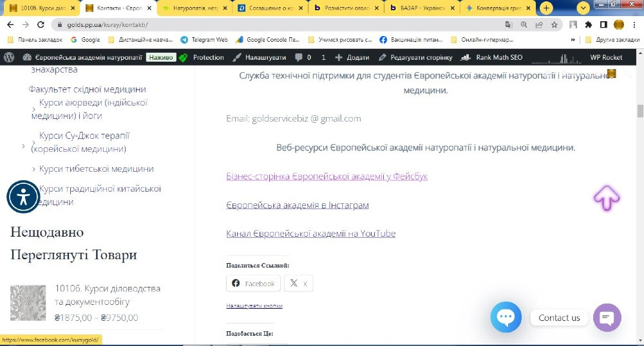
Task: Show more bookmarks with the double chevron
Action: (573, 40)
